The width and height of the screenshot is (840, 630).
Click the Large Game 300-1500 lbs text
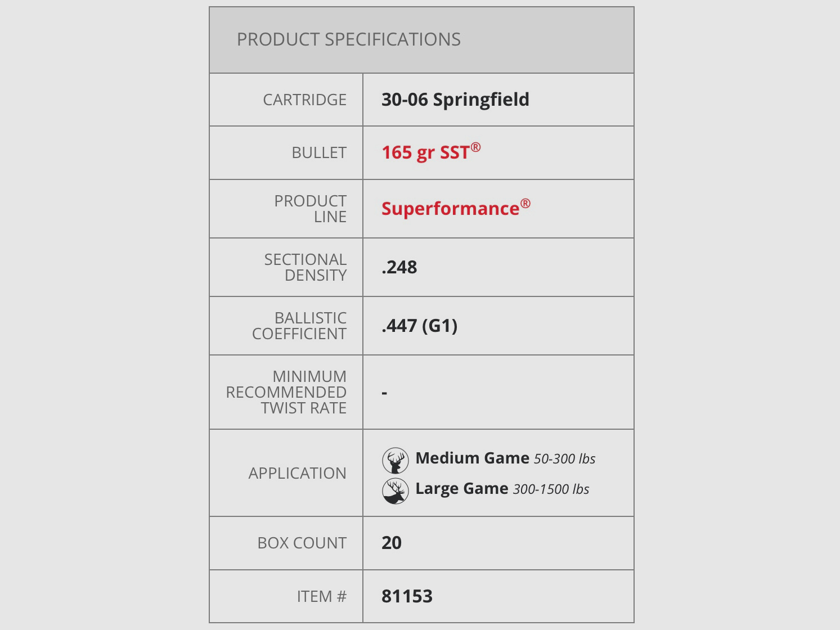click(x=502, y=489)
